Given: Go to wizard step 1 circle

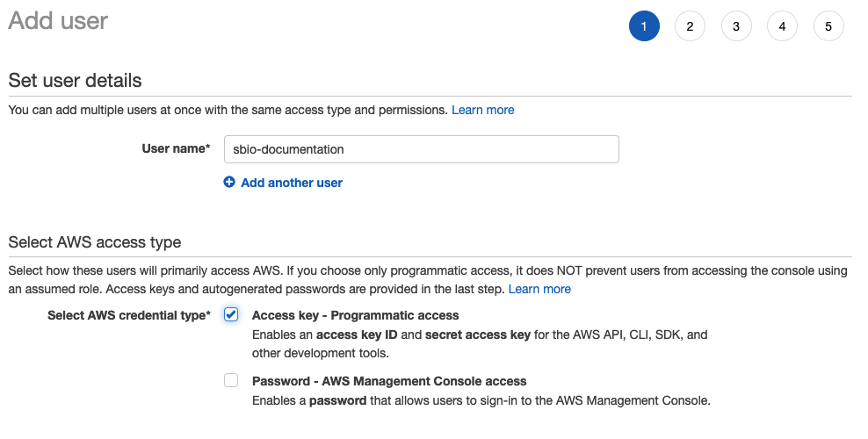Looking at the screenshot, I should click(x=644, y=26).
